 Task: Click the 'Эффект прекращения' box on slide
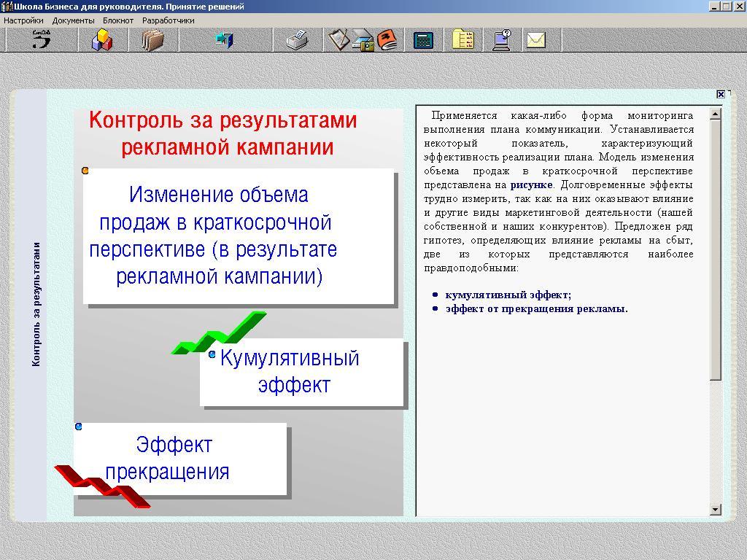pos(180,459)
